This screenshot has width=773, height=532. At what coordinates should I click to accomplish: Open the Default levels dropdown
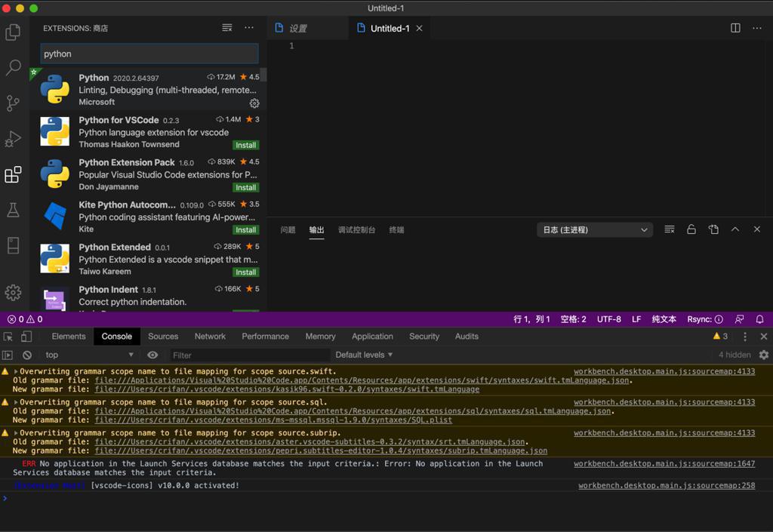pyautogui.click(x=364, y=355)
